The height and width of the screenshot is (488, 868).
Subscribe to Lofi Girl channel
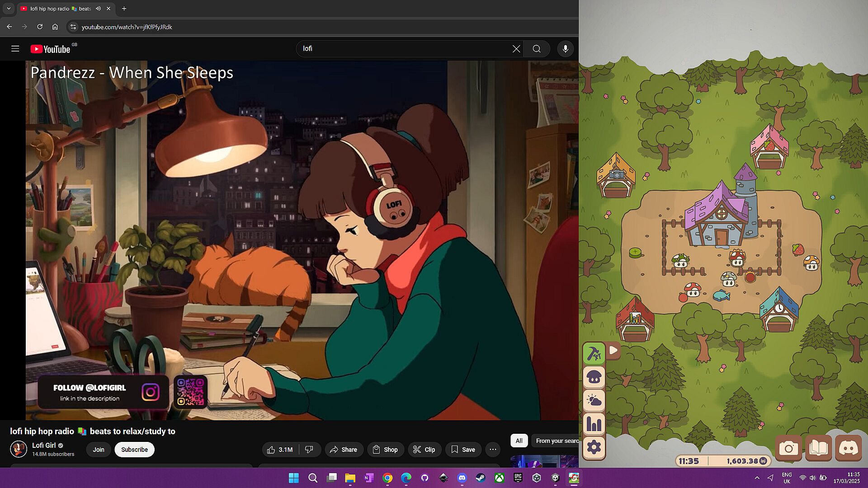tap(134, 450)
